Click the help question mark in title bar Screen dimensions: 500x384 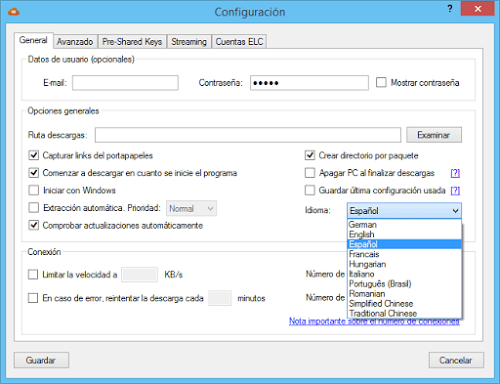450,9
